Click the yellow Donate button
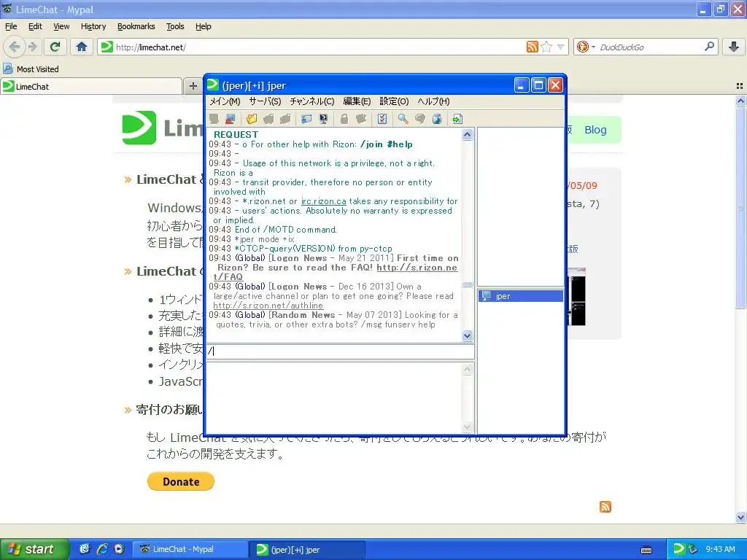Viewport: 747px width, 560px height. pos(181,481)
